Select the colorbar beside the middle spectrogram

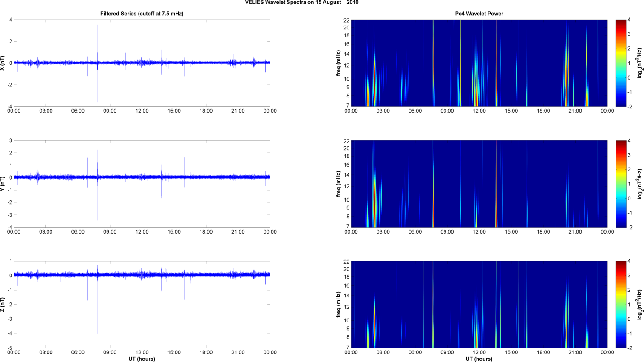[621, 184]
